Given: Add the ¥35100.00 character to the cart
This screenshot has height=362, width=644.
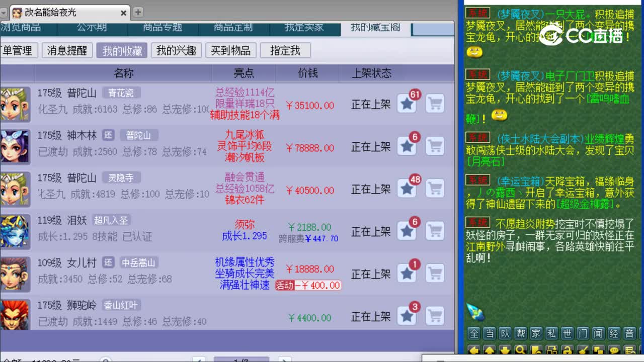Looking at the screenshot, I should [435, 104].
